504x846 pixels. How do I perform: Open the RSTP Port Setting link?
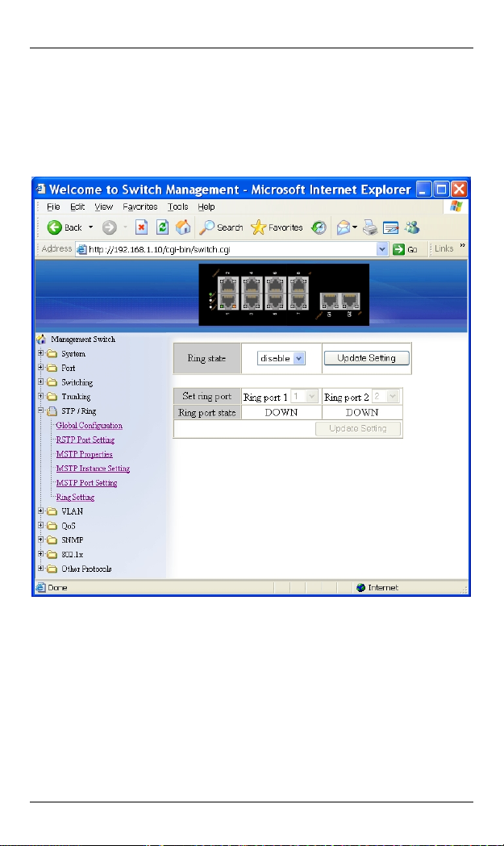pos(85,440)
